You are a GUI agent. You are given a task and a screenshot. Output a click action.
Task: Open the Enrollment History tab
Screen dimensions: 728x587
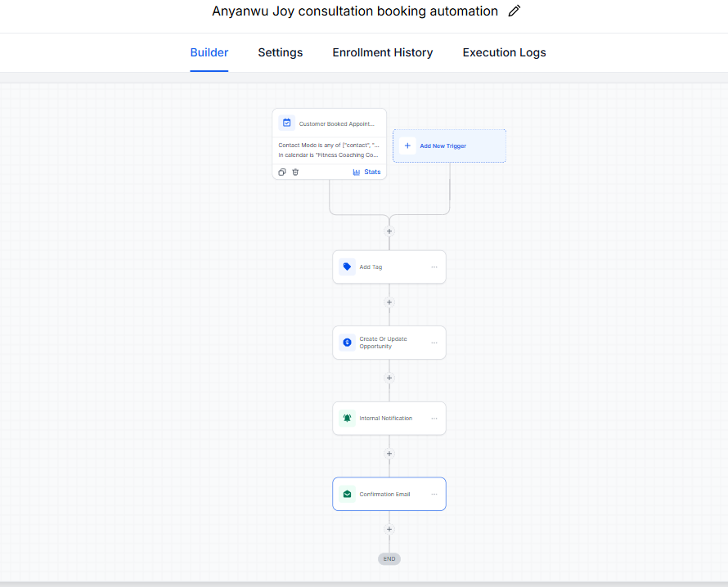(383, 52)
